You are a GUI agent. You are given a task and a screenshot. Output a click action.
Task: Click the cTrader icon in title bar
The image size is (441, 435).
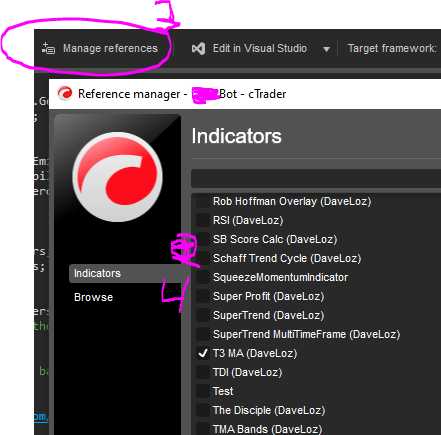tap(65, 94)
